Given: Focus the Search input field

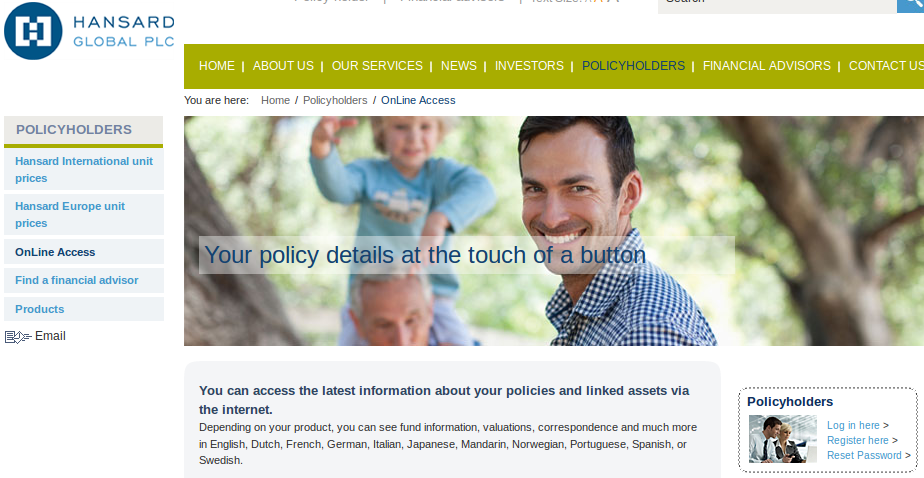Looking at the screenshot, I should [777, 5].
